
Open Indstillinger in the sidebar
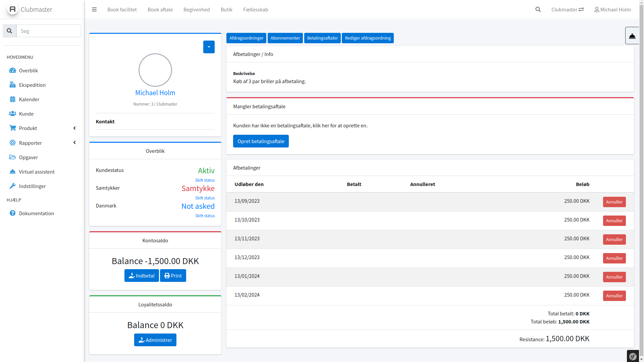tap(32, 186)
